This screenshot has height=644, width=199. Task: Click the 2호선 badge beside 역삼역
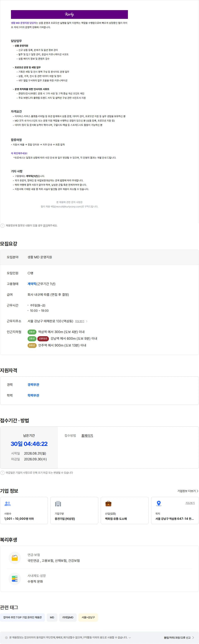[32, 332]
